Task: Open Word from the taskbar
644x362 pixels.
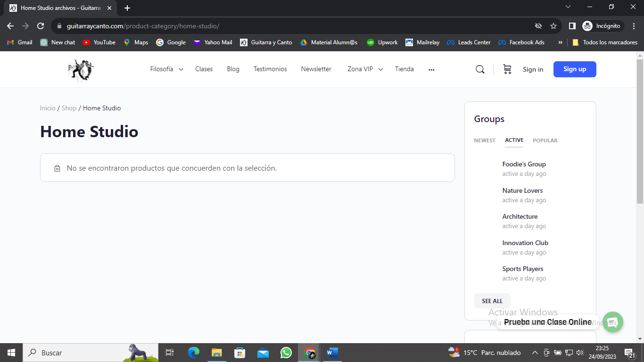Action: click(x=332, y=353)
